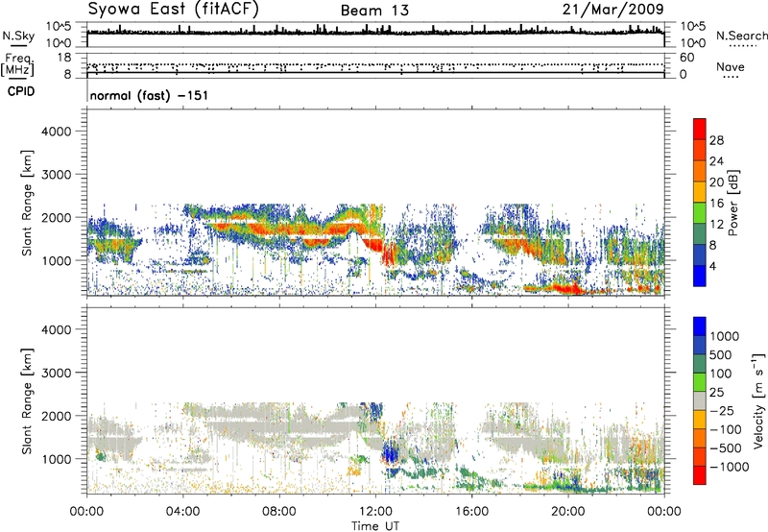
Task: Click the 'N.Sky' legend label
Action: click(18, 36)
